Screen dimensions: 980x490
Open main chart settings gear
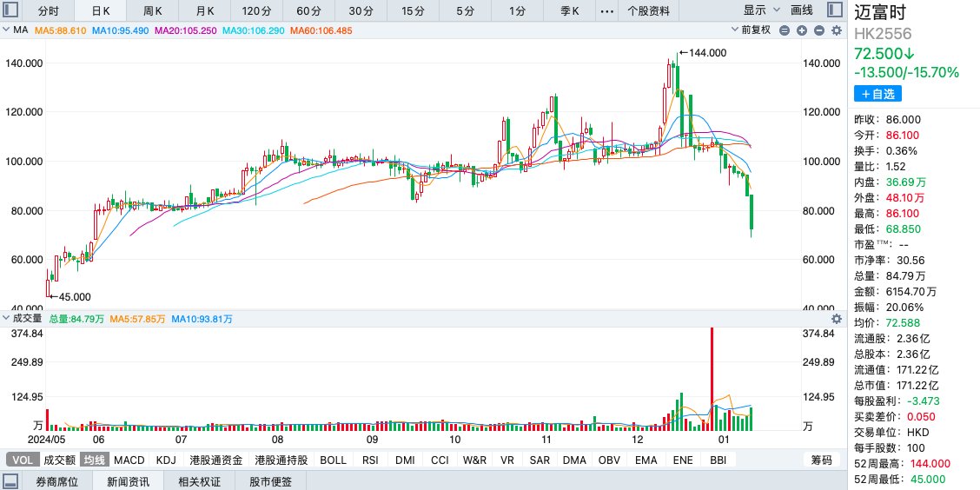coord(837,30)
